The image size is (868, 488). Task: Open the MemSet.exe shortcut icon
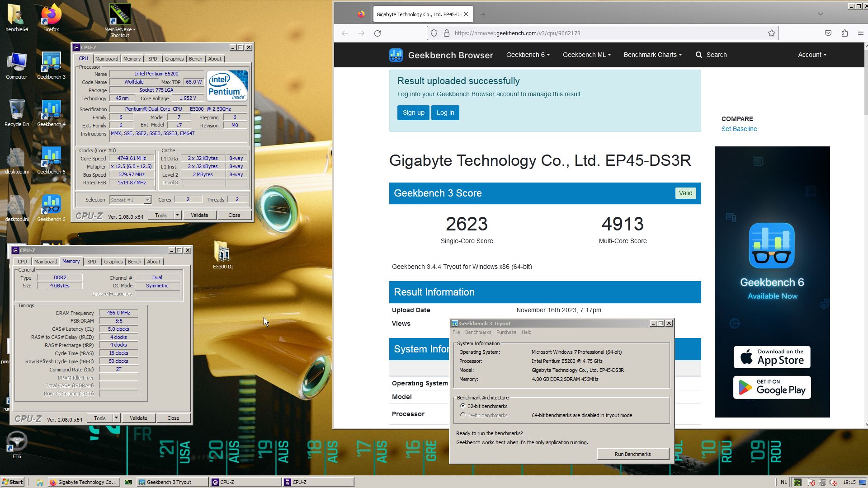coord(120,20)
